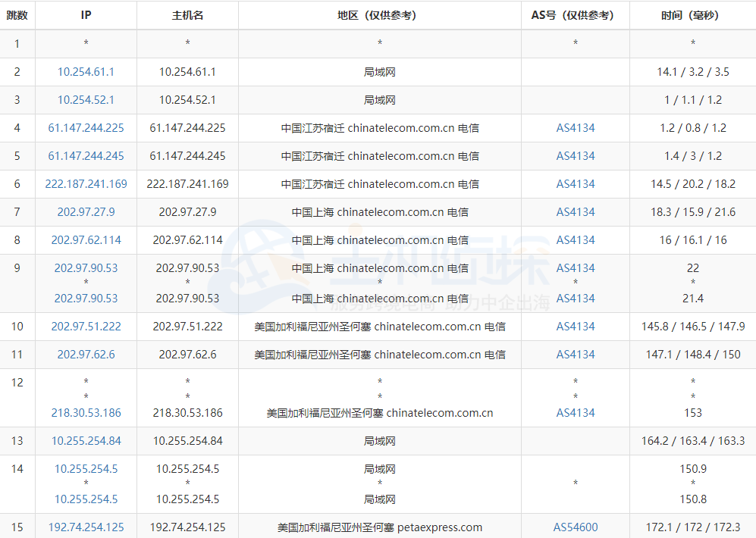This screenshot has height=538, width=756.
Task: Click the blue IP link 10.255.254.84
Action: point(86,441)
